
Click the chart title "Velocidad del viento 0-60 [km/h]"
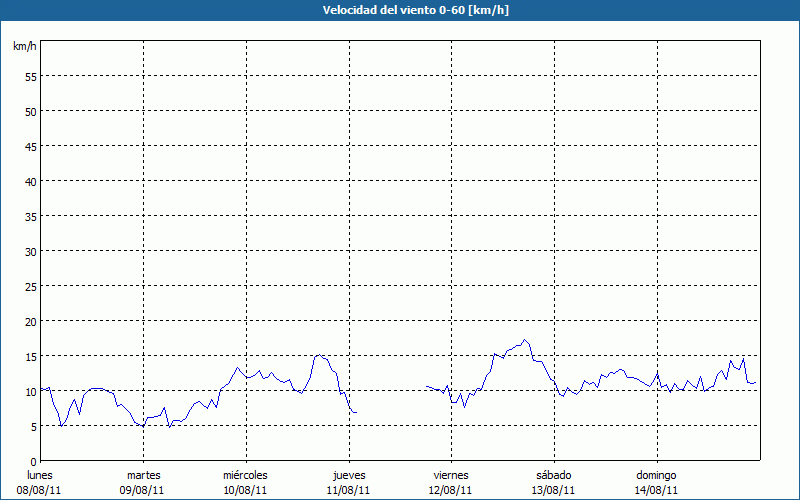[x=400, y=10]
